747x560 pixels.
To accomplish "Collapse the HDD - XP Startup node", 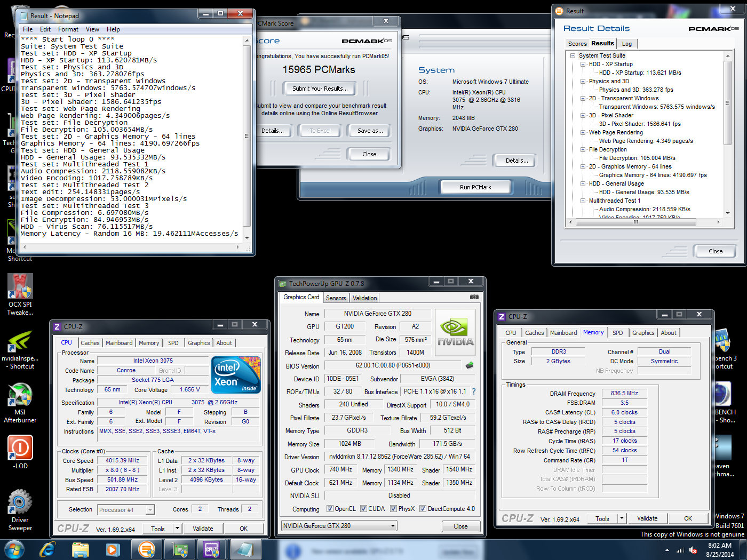I will tap(583, 64).
